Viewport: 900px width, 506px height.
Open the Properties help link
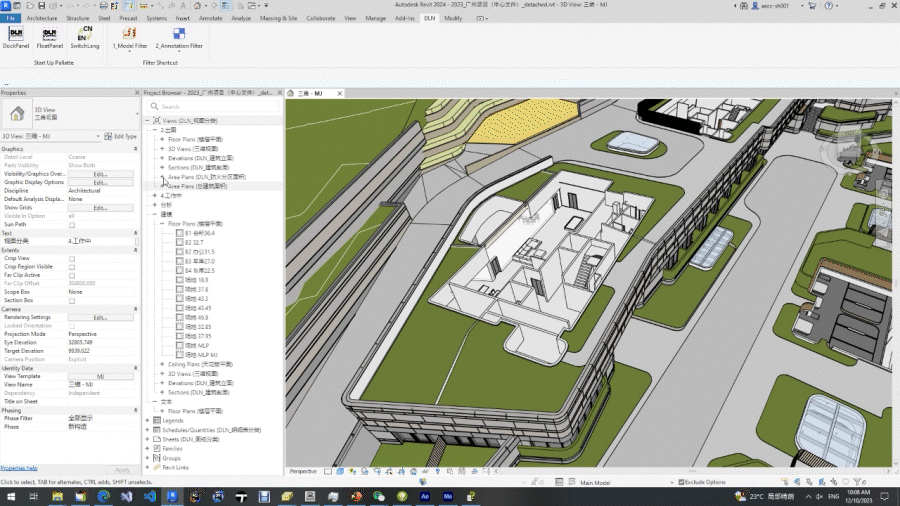(x=19, y=468)
